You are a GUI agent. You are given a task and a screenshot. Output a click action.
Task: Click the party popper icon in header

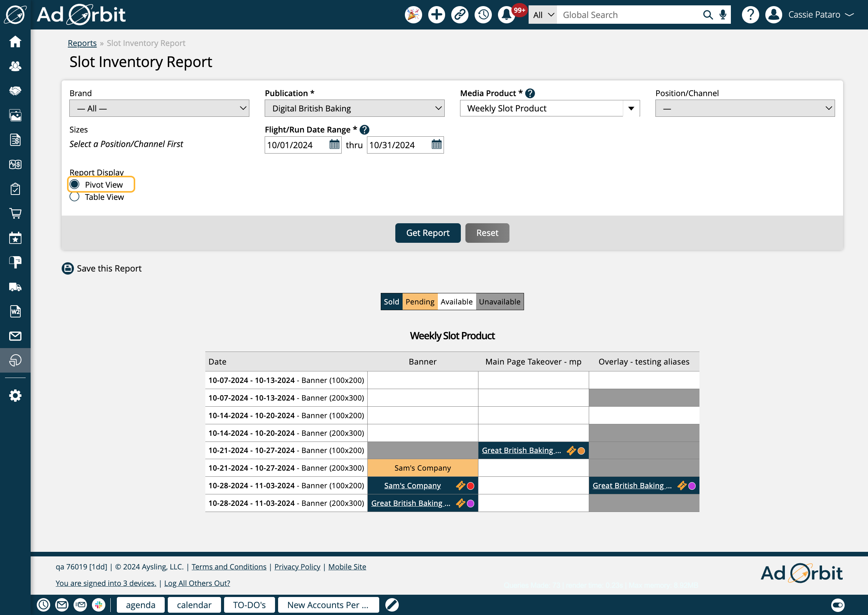click(x=413, y=15)
